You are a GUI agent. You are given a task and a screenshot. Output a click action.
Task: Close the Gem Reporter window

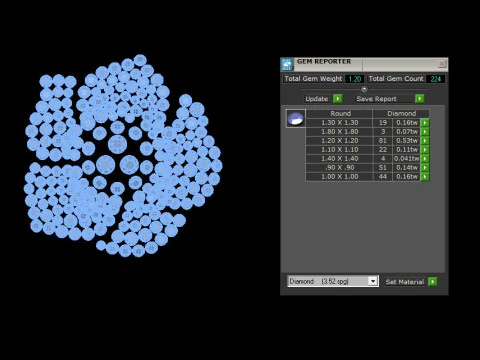coord(442,63)
